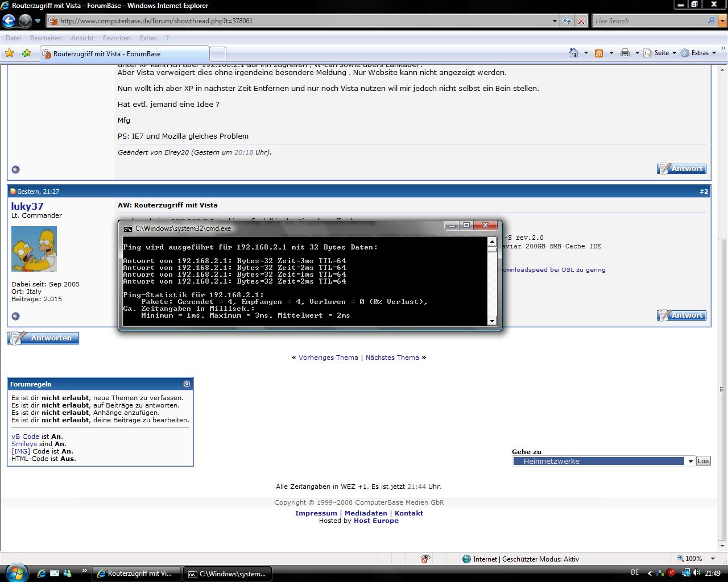Expand the Home button dropdown arrow
The image size is (728, 582).
click(586, 53)
